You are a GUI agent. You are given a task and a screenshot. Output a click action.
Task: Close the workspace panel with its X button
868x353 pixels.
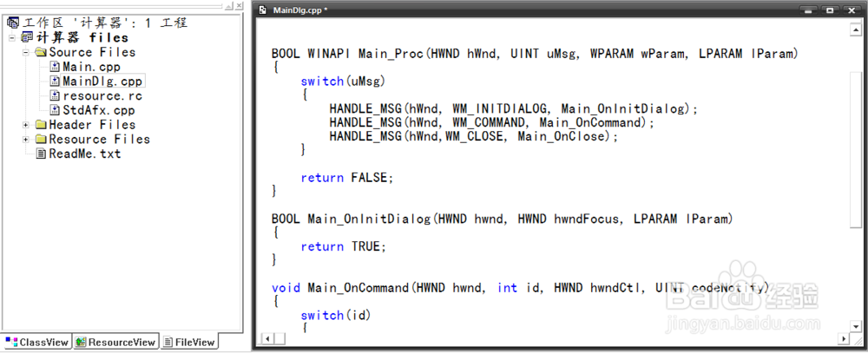tap(239, 5)
